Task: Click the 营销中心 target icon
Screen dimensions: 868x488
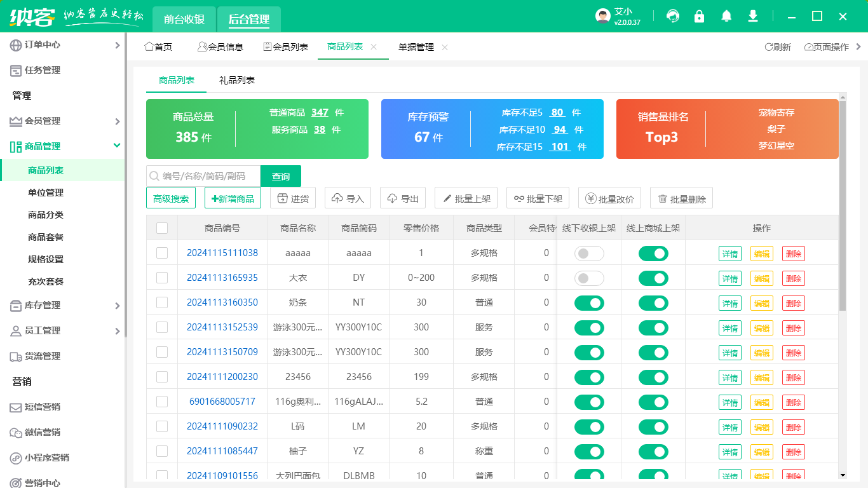Action: pyautogui.click(x=16, y=482)
